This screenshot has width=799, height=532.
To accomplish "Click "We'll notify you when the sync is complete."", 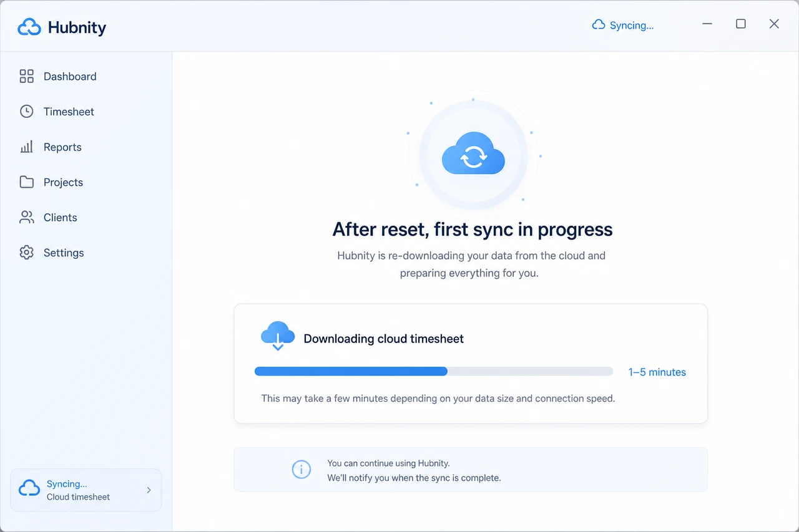I will 414,478.
